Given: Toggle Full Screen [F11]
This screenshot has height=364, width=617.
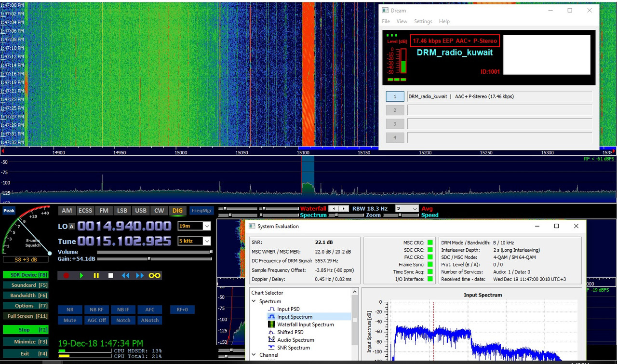Looking at the screenshot, I should coord(26,316).
